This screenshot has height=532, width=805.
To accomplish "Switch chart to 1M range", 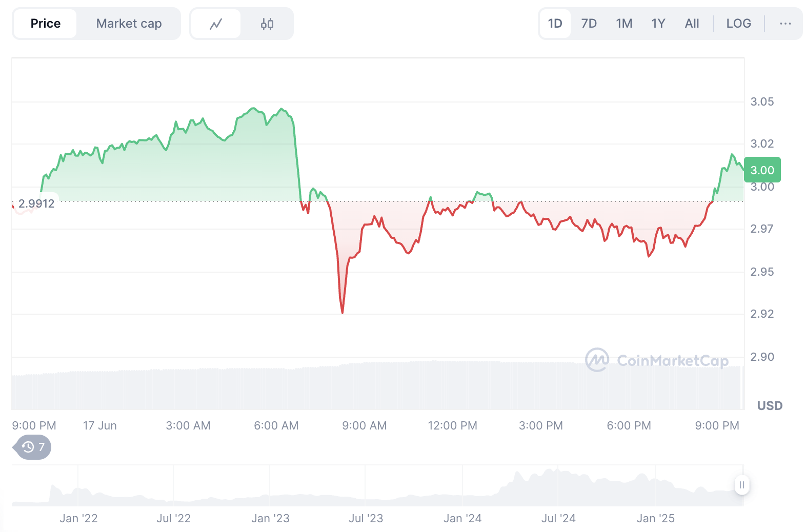I will tap(624, 24).
